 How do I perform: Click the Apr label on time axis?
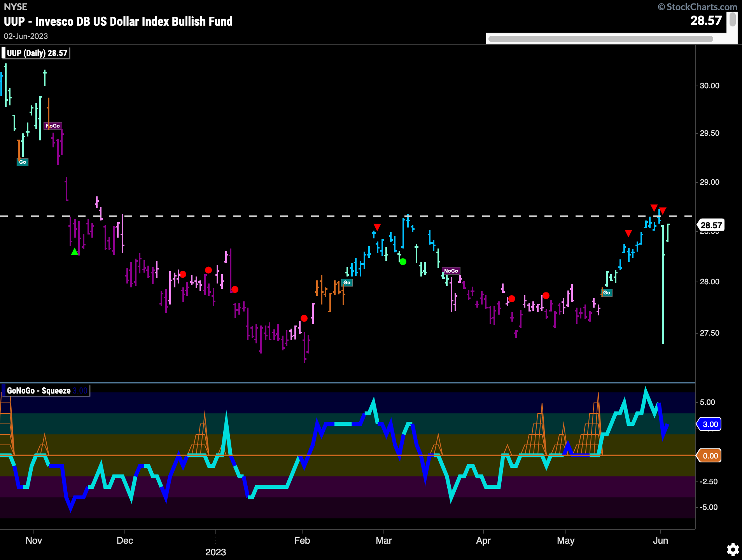[483, 541]
